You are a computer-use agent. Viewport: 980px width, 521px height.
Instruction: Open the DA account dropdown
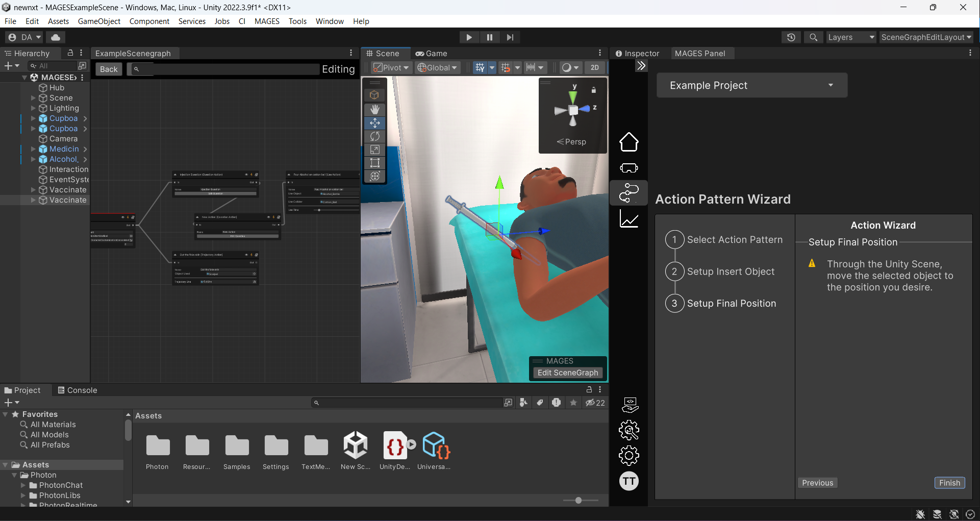pos(24,37)
